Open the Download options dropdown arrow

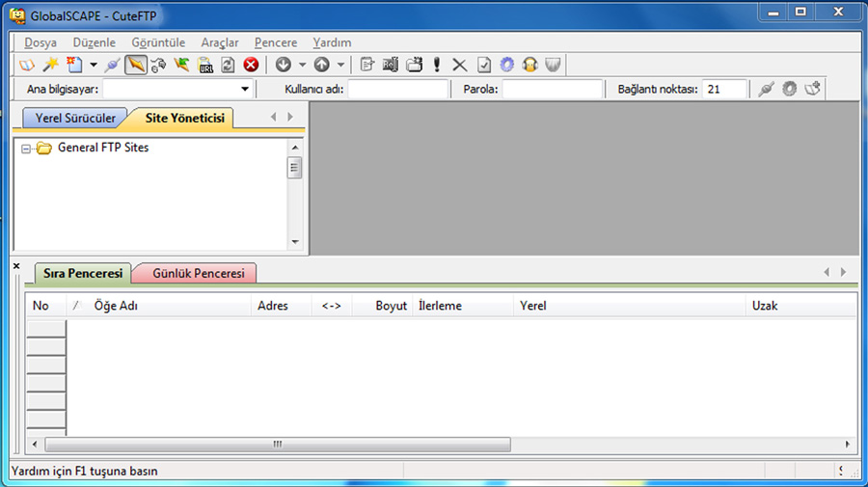click(302, 65)
